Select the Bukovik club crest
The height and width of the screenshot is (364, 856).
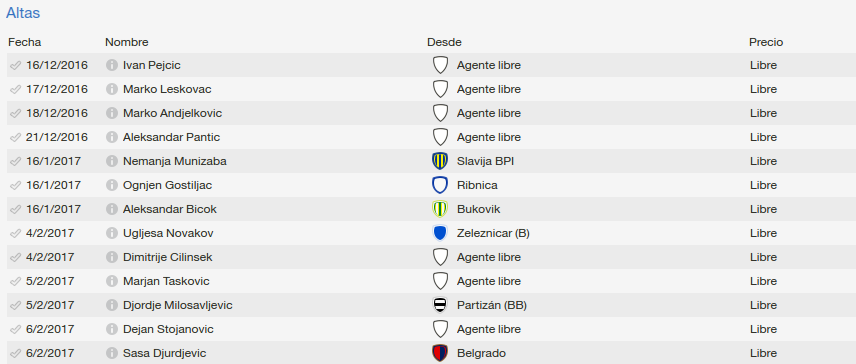[440, 209]
